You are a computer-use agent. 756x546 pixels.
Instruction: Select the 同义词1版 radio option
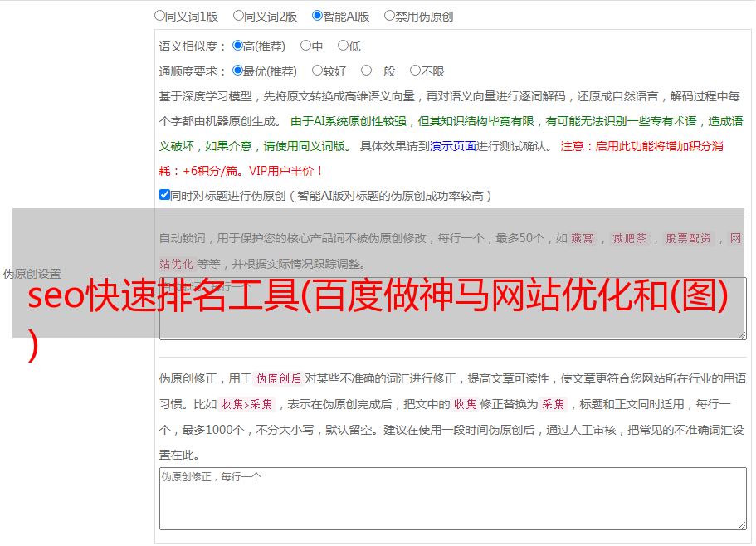159,16
